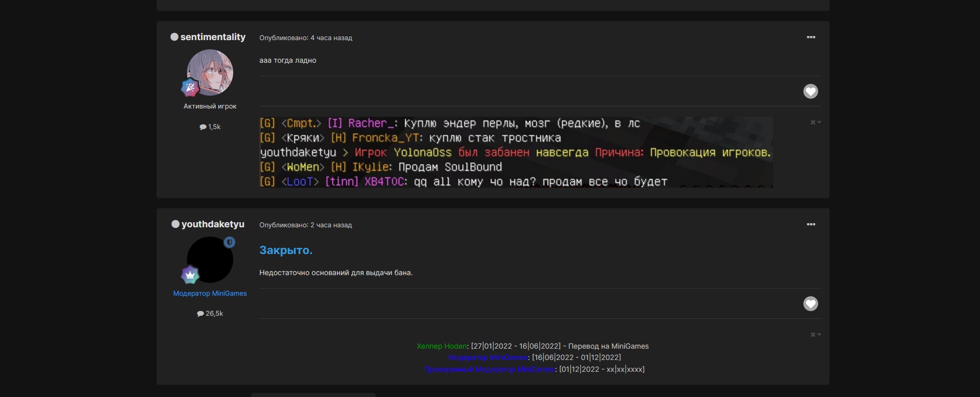Select 'Проверенный Модератор MiniGames' signature line
The width and height of the screenshot is (980, 397).
click(534, 369)
